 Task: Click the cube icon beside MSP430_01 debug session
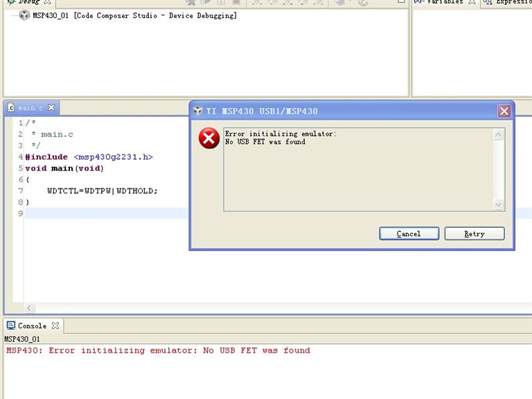24,15
